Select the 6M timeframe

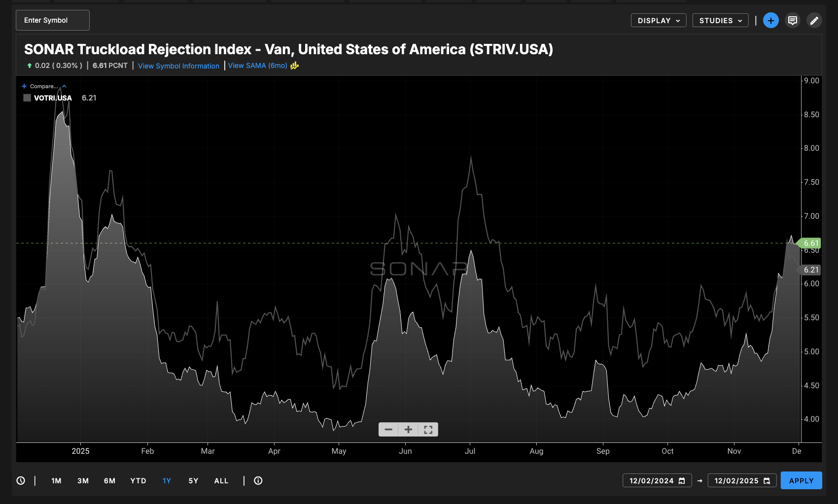109,481
